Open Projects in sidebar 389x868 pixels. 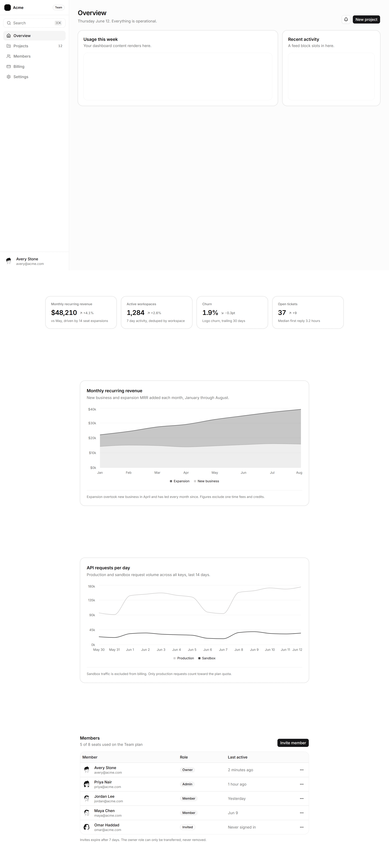click(x=34, y=46)
